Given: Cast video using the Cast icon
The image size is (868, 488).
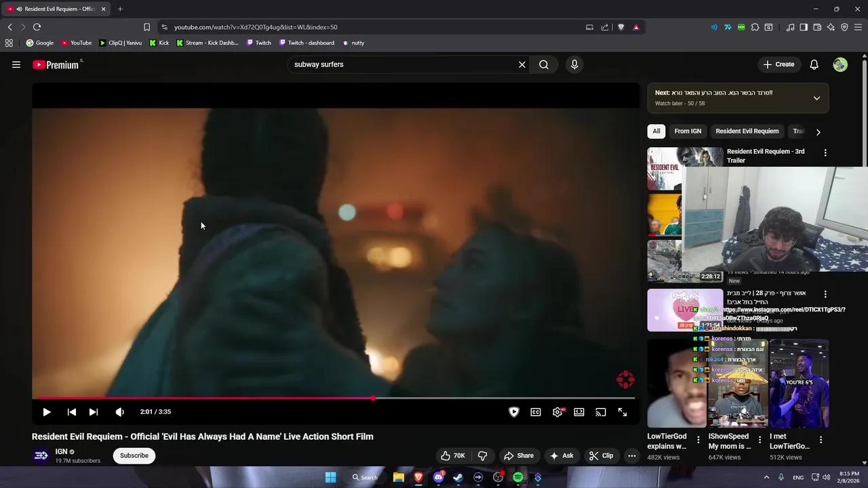Looking at the screenshot, I should [x=601, y=412].
